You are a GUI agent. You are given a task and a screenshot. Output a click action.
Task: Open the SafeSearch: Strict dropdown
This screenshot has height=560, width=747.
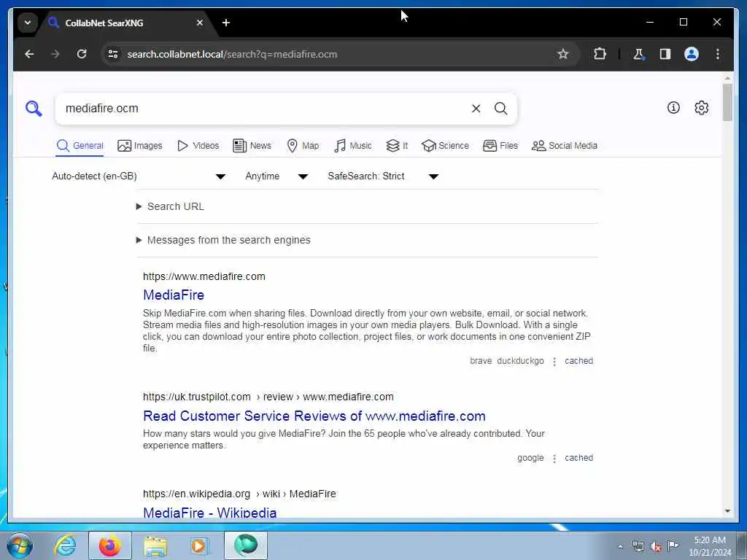pos(383,176)
